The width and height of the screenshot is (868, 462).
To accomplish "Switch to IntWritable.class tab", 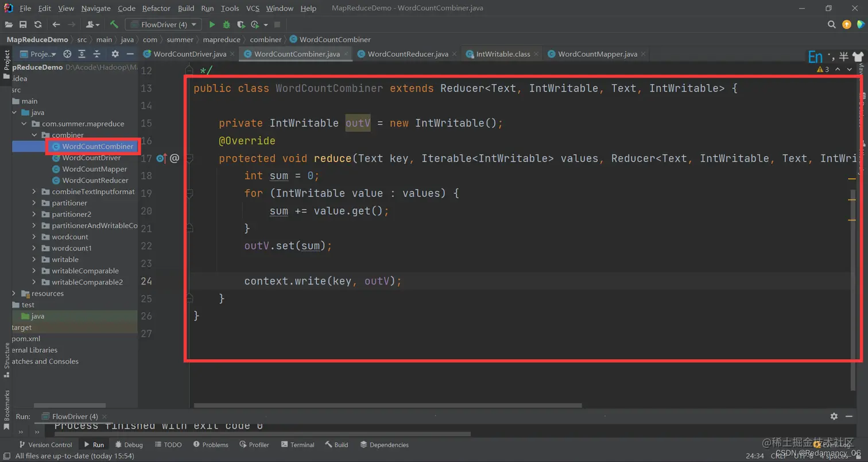I will [x=503, y=54].
